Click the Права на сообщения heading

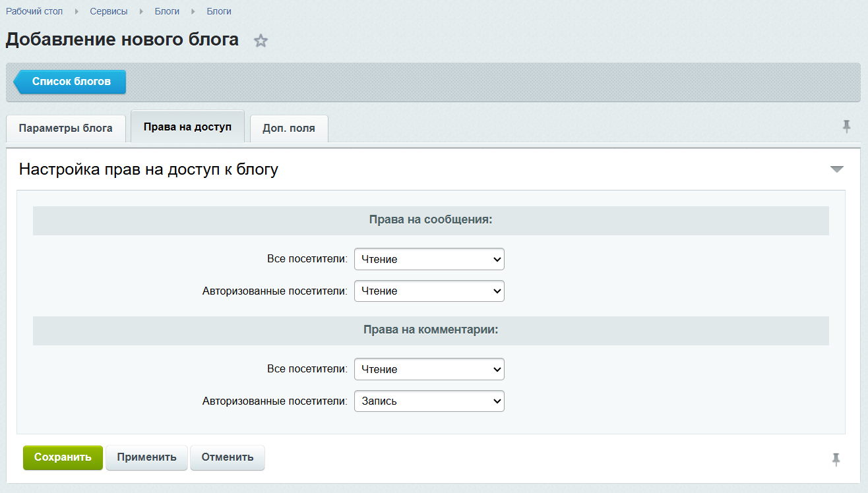click(431, 220)
